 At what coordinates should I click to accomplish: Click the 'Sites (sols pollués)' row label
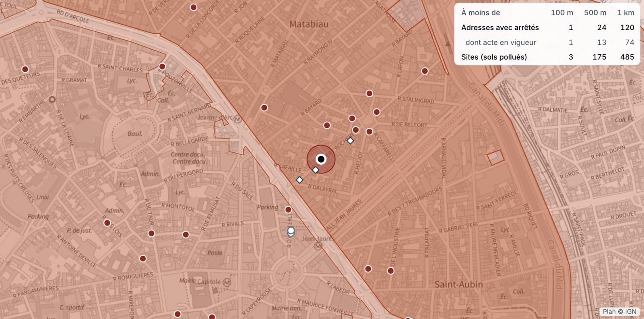pyautogui.click(x=494, y=57)
